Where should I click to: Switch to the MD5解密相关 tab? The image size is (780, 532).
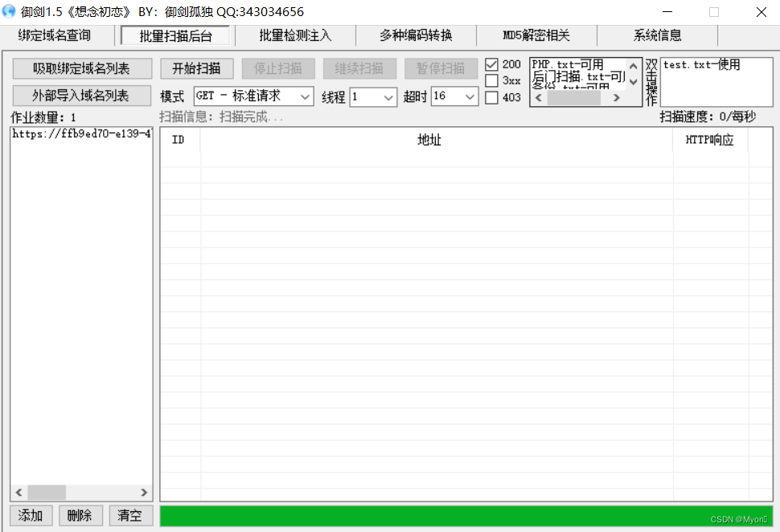(536, 35)
